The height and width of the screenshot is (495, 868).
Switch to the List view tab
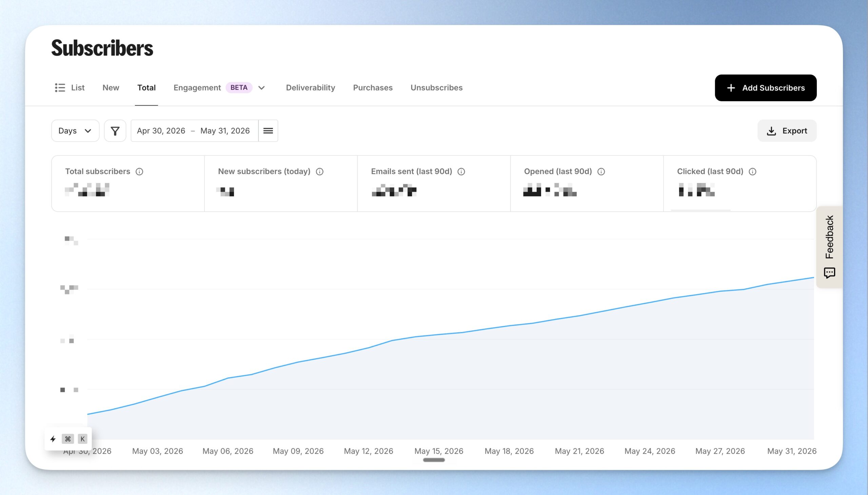70,88
